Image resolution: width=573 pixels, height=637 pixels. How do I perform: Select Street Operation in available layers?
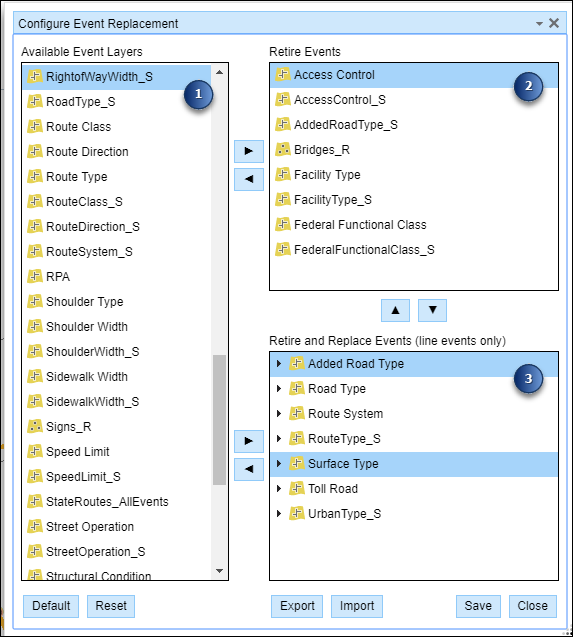pyautogui.click(x=117, y=526)
